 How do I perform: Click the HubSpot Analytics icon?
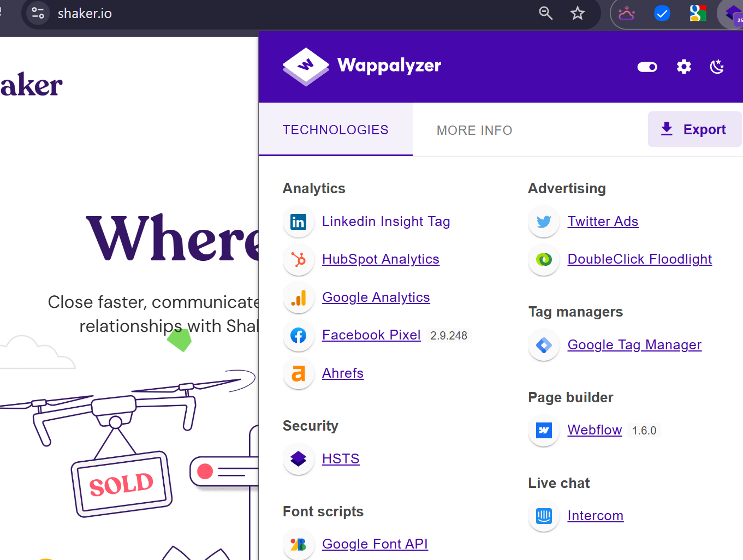[299, 260]
